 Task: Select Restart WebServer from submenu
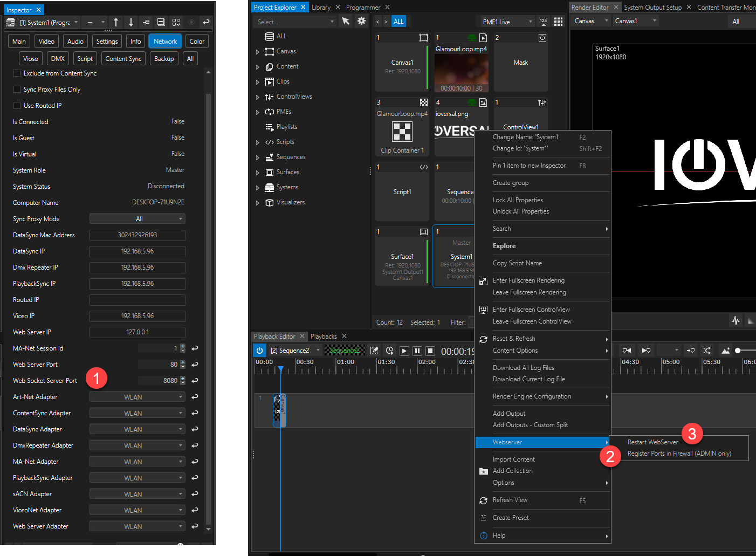(x=652, y=442)
